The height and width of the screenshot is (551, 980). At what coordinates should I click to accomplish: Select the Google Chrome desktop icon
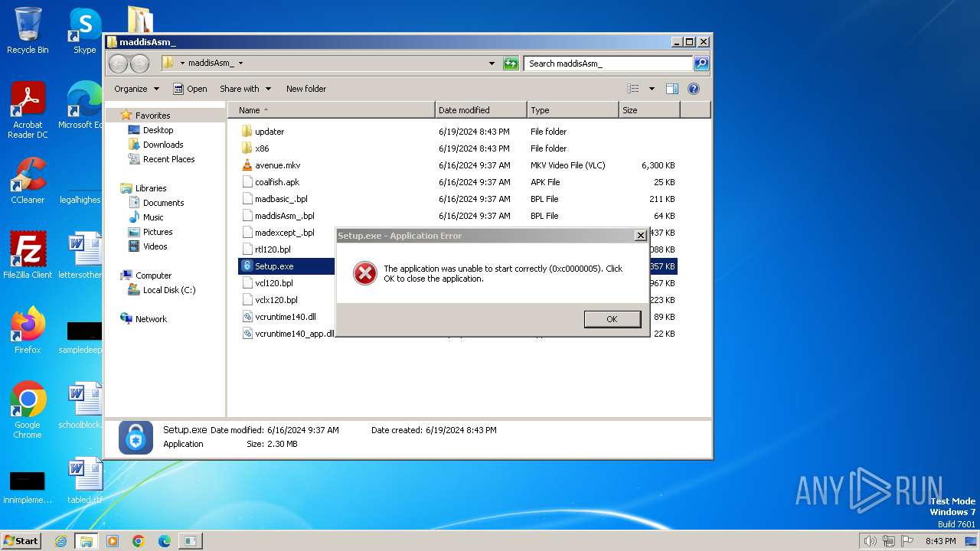click(28, 410)
